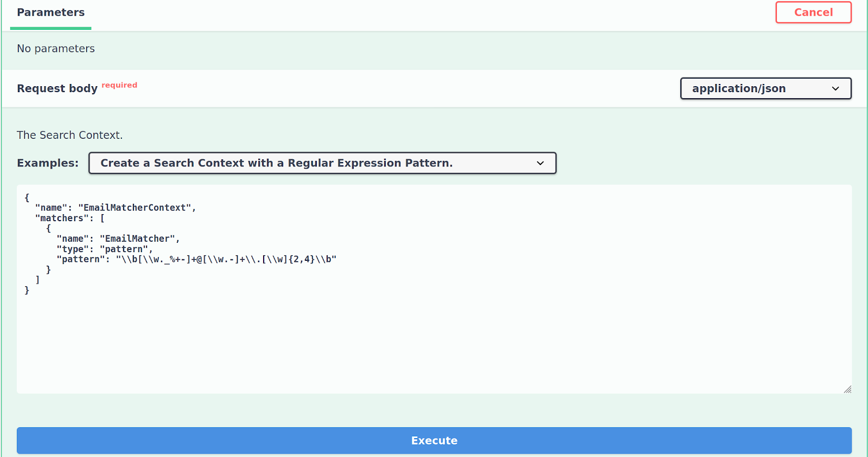Click the "Examples:" label
The image size is (868, 457).
coord(48,163)
